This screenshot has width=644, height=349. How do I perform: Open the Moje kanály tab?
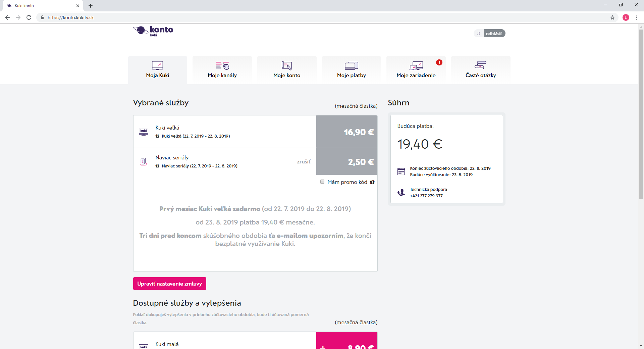tap(222, 70)
